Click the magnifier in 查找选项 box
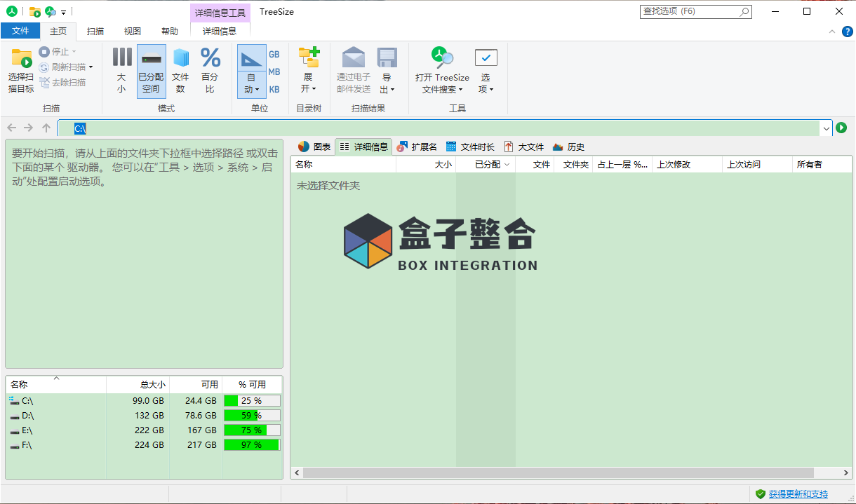Image resolution: width=856 pixels, height=504 pixels. tap(744, 12)
